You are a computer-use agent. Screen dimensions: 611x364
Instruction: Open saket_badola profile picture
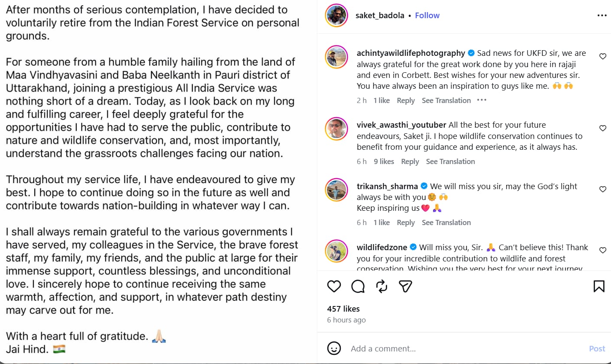point(336,15)
